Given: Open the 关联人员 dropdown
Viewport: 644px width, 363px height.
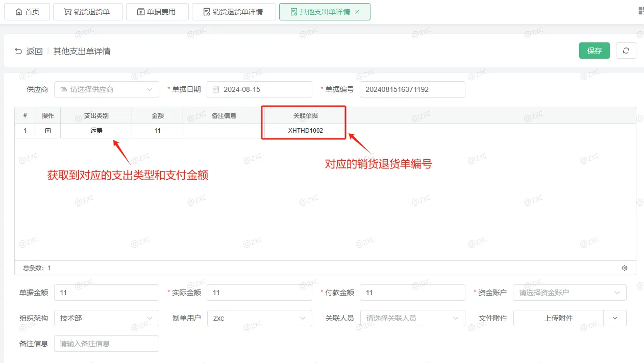Looking at the screenshot, I should 412,318.
